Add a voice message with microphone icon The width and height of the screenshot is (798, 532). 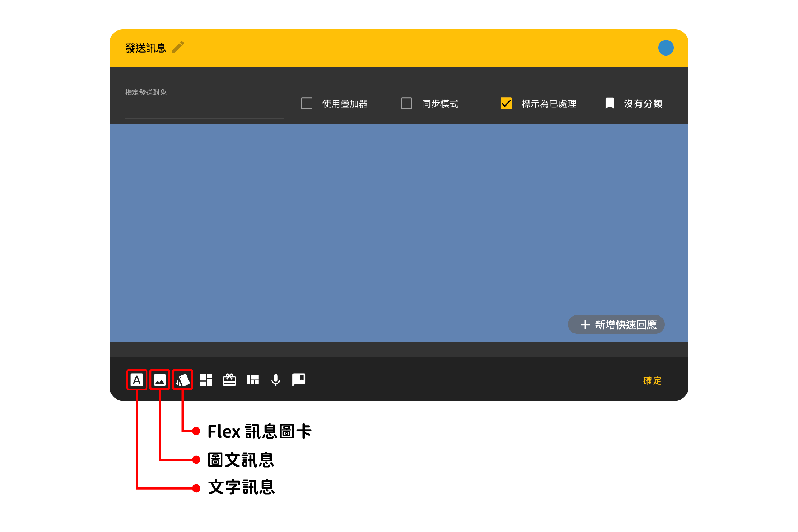(x=275, y=380)
